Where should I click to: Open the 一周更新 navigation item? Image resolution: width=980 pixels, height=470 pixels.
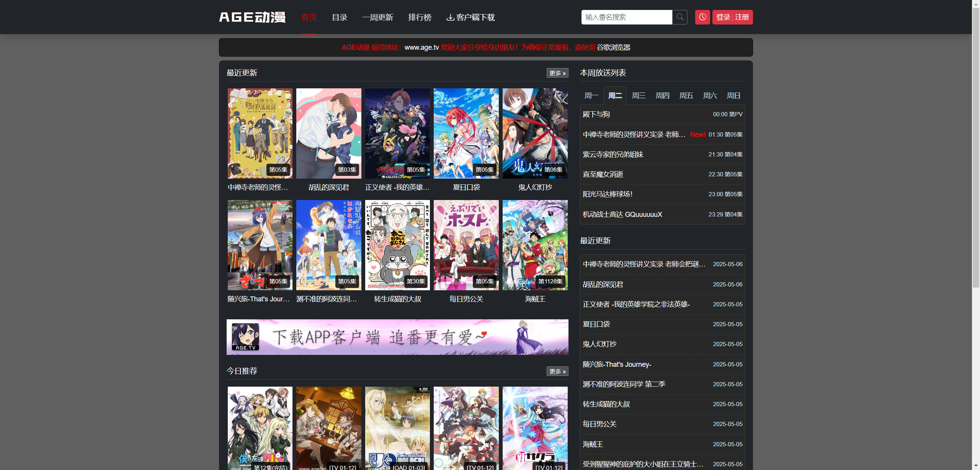(x=377, y=17)
